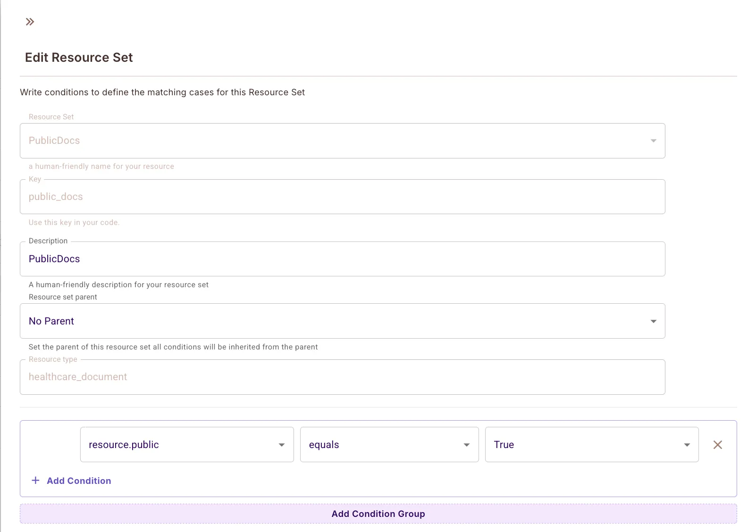Image resolution: width=756 pixels, height=532 pixels.
Task: Click Add Condition
Action: pos(78,481)
